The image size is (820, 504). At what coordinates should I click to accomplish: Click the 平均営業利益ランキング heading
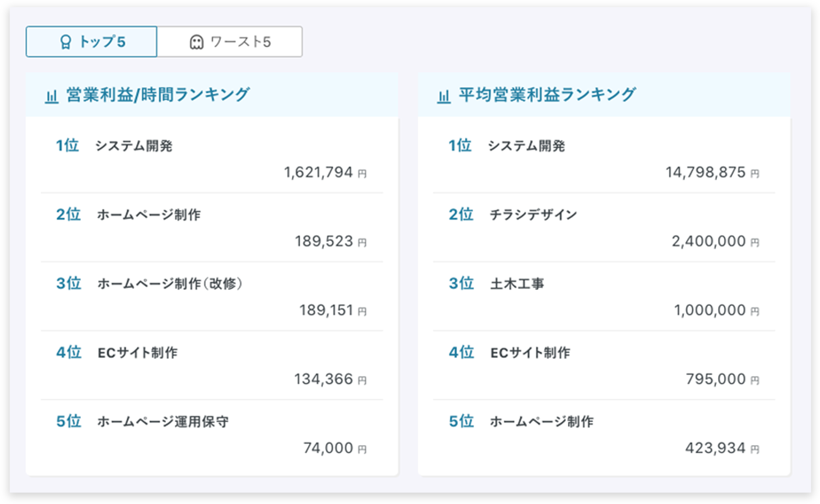547,95
